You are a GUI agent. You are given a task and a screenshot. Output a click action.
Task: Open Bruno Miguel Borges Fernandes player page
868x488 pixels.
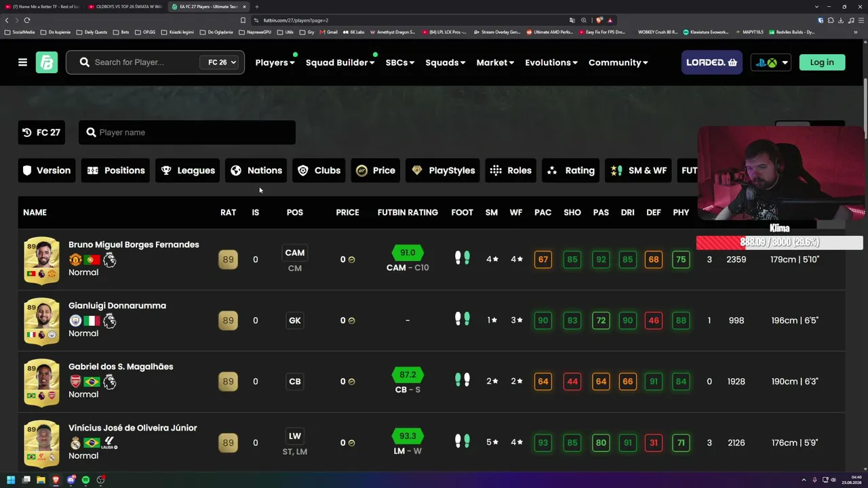tap(134, 245)
